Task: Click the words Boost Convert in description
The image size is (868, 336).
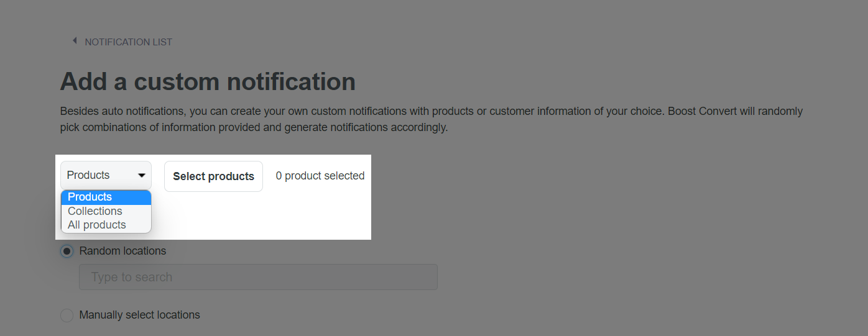Action: [x=701, y=111]
